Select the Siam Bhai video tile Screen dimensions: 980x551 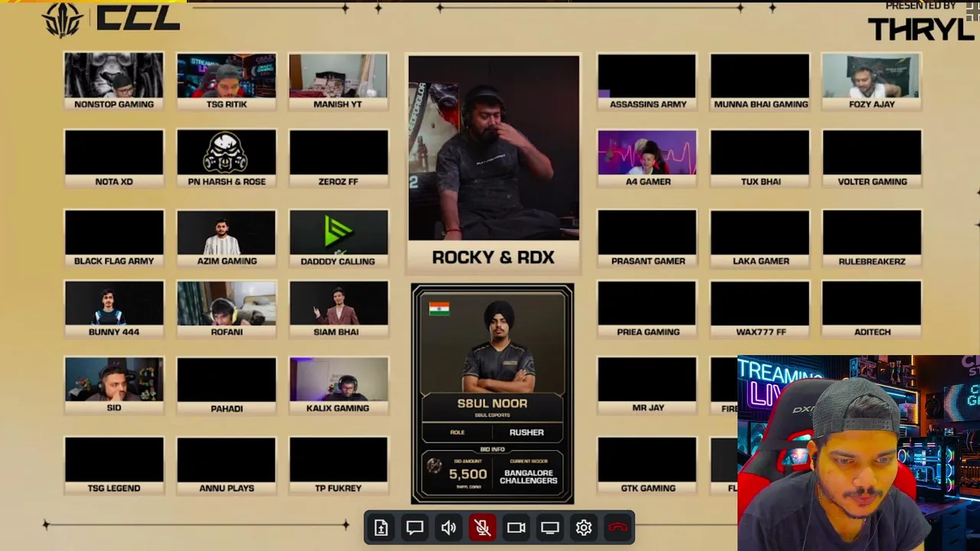pos(338,309)
